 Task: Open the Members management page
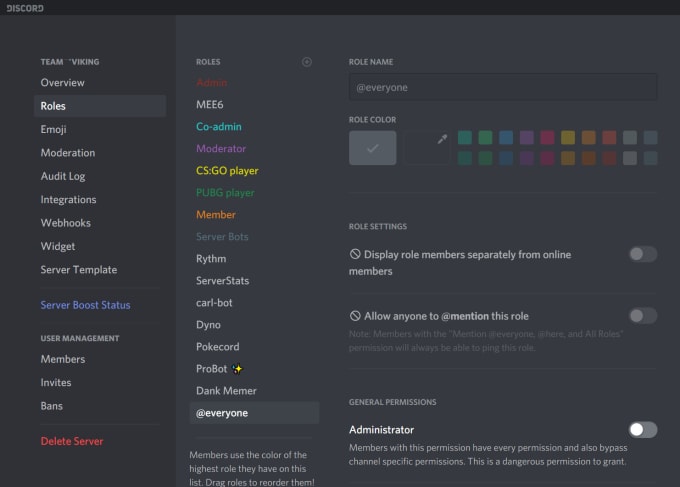click(63, 359)
